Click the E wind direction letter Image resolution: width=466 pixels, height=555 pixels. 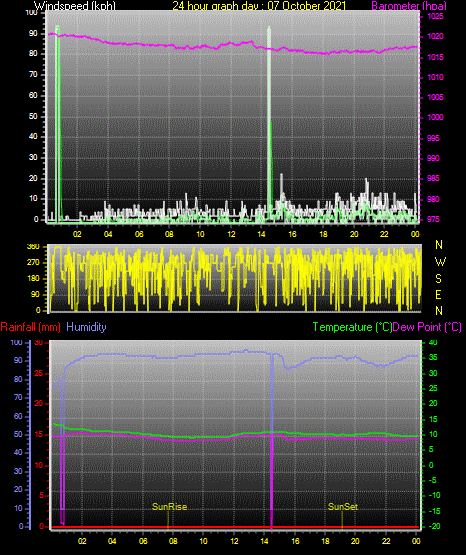click(x=438, y=294)
